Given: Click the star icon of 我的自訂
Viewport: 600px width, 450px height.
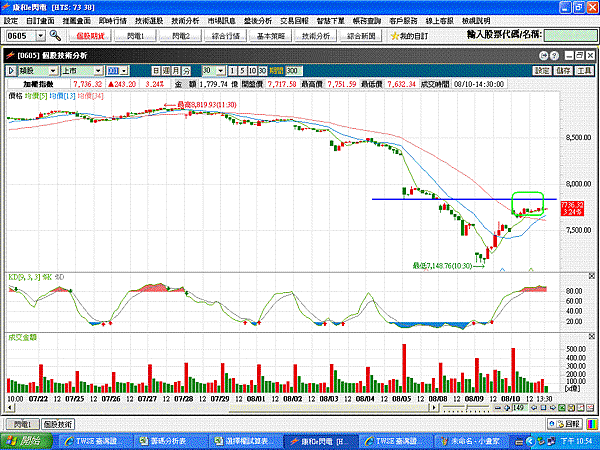Looking at the screenshot, I should click(395, 36).
